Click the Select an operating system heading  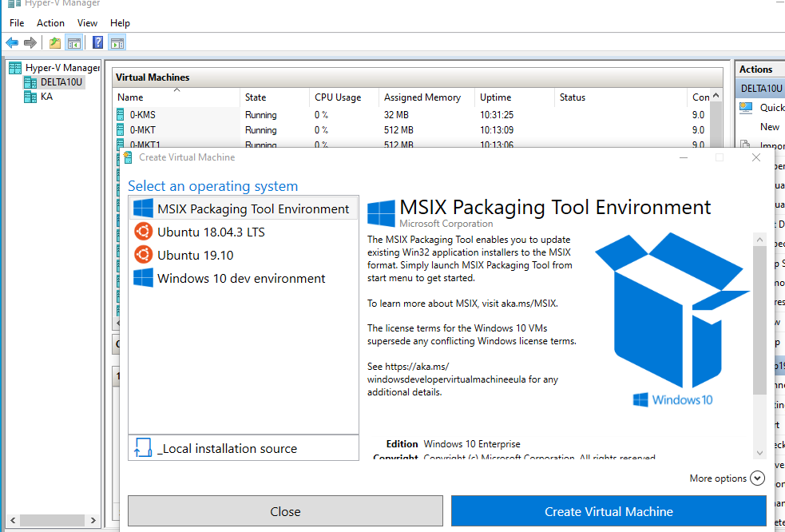212,186
